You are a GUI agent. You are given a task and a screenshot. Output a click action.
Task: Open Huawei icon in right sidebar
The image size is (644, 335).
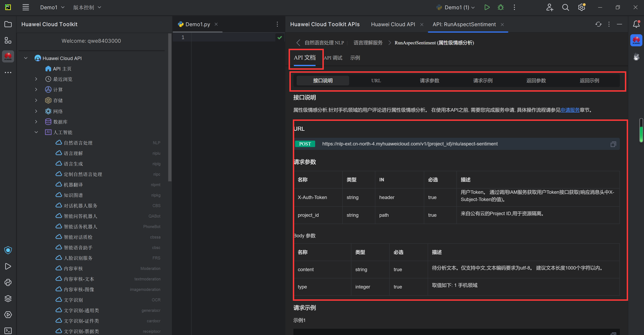click(x=636, y=40)
